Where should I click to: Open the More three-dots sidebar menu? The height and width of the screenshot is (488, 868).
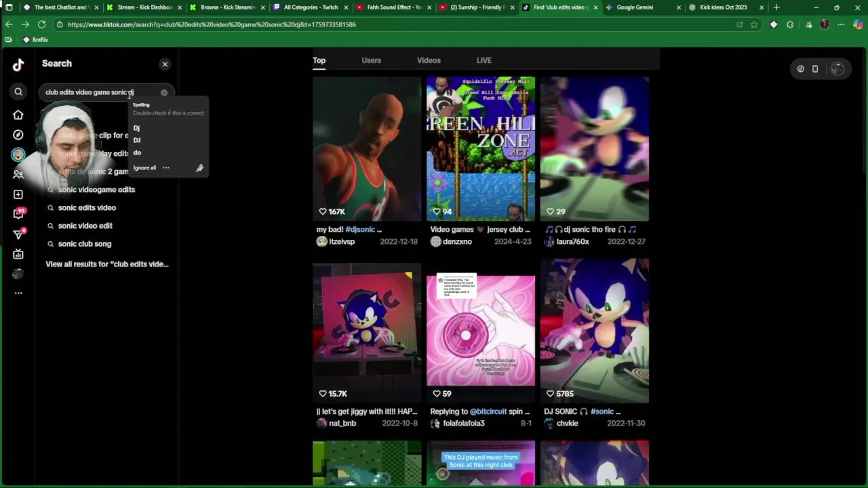click(x=18, y=293)
